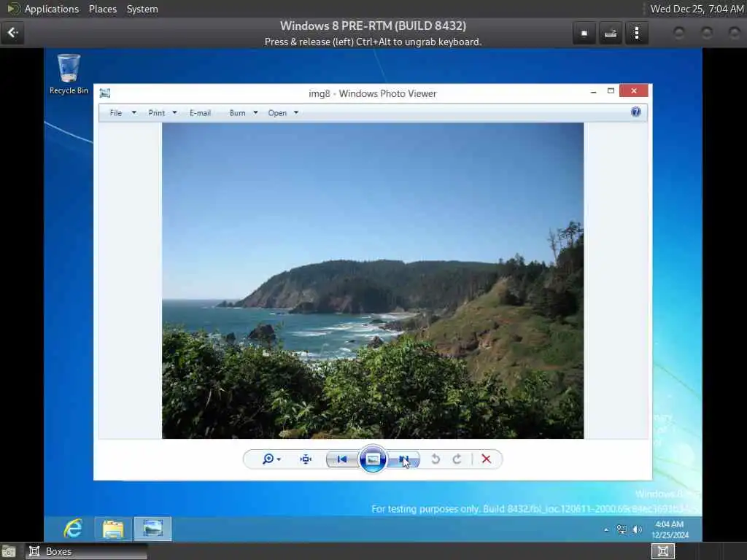
Task: Maximize the Photo Viewer window
Action: pos(611,91)
